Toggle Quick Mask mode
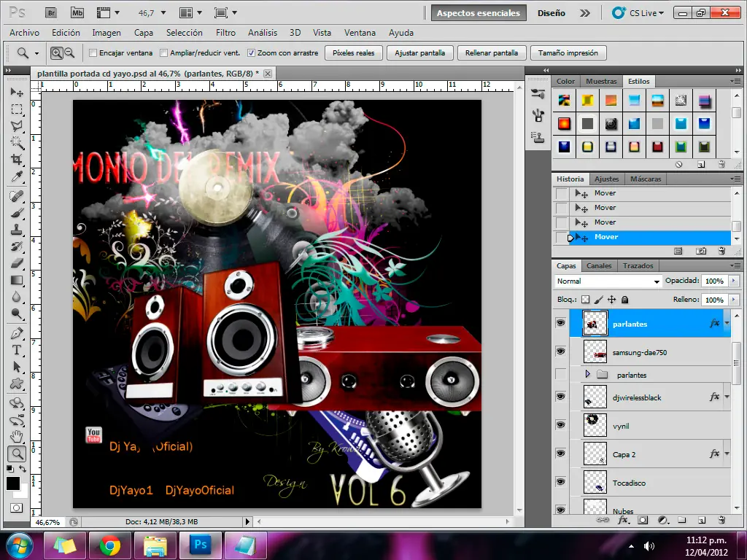 [17, 507]
